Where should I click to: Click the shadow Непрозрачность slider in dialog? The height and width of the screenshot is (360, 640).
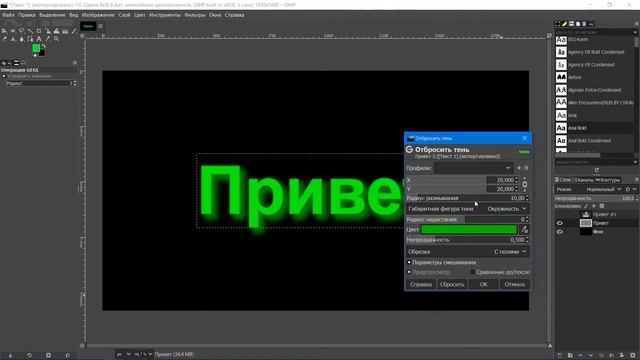click(467, 240)
